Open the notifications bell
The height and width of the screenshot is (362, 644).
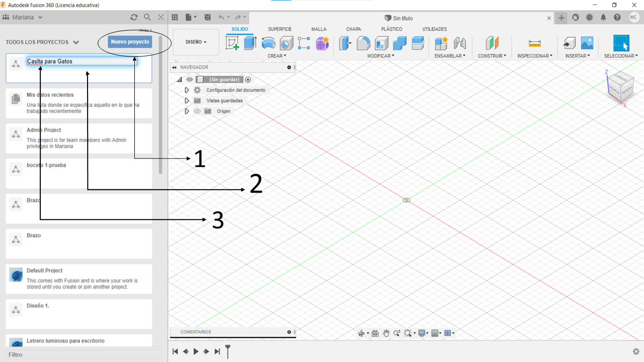click(603, 18)
